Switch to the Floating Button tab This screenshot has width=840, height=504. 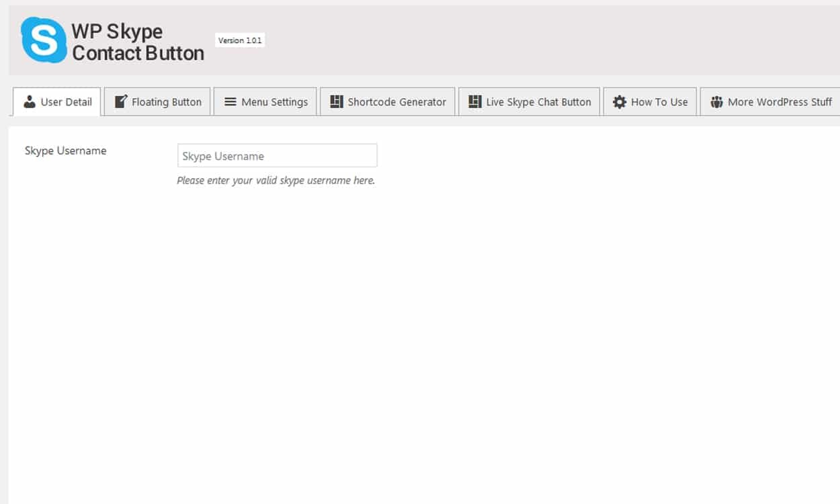(157, 101)
